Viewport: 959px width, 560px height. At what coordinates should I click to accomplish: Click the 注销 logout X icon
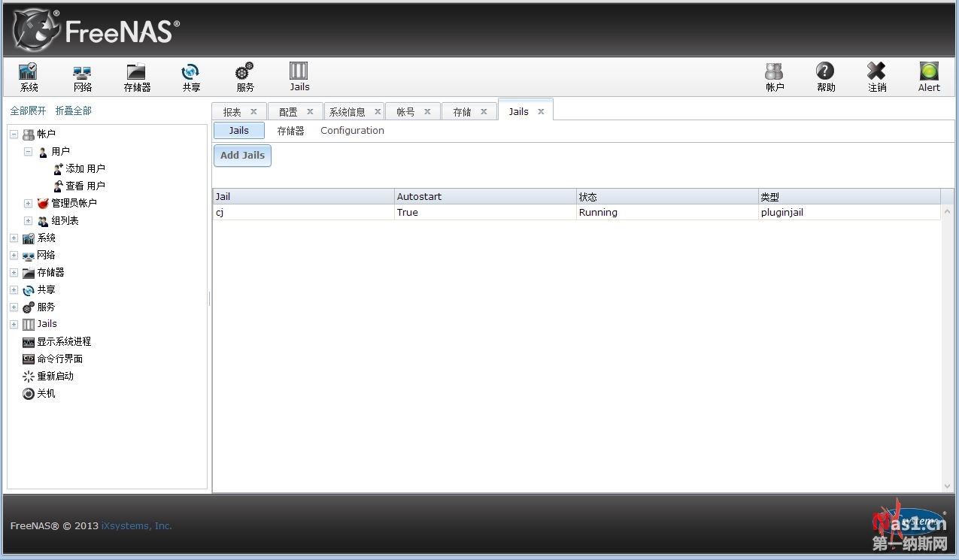pos(877,77)
